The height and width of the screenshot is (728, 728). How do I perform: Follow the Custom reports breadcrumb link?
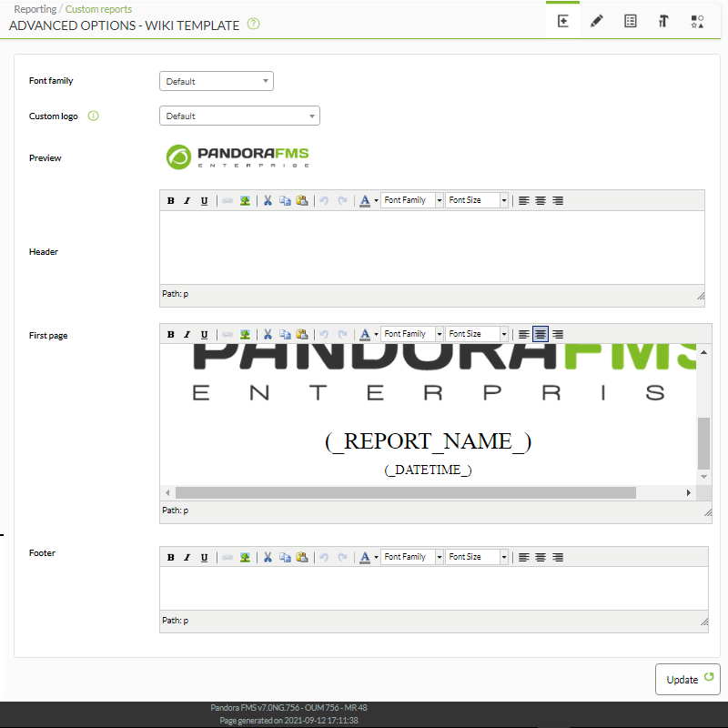pyautogui.click(x=98, y=9)
